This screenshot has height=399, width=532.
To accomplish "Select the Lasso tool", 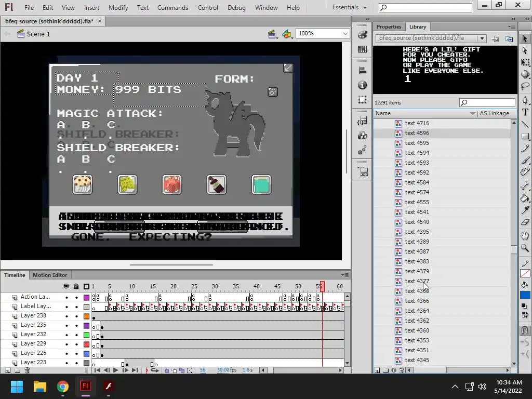I will pos(525,86).
